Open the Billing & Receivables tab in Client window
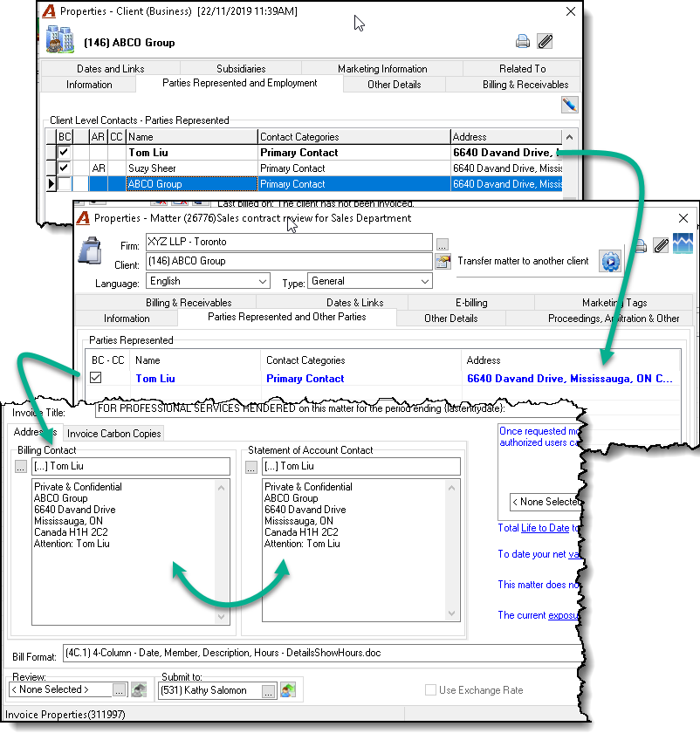 coord(525,85)
